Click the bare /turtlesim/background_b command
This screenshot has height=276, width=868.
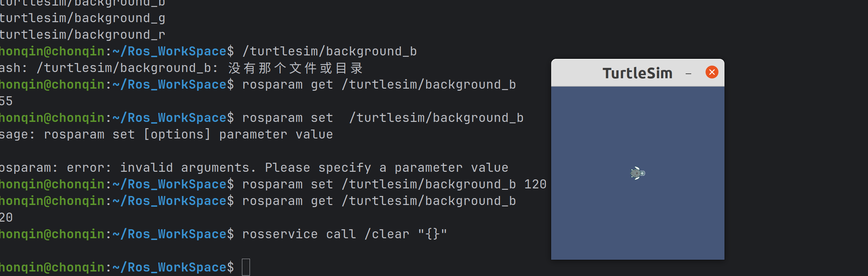point(329,51)
